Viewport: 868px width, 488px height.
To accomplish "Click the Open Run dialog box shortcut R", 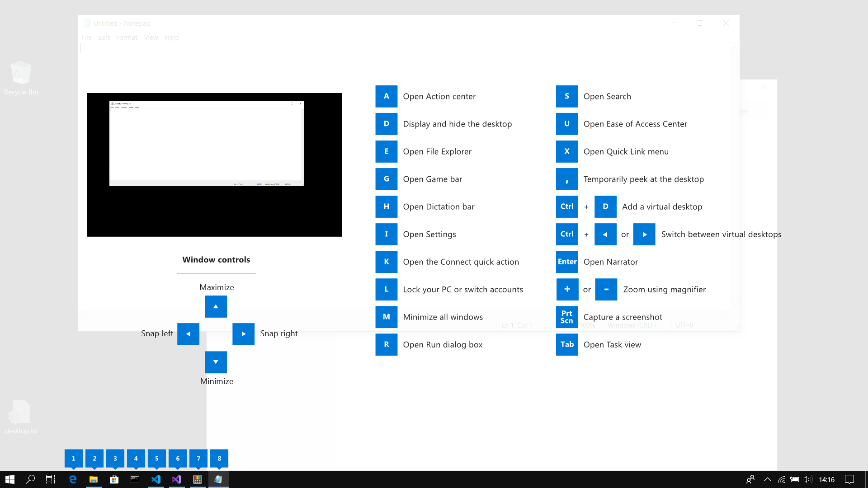I will point(387,344).
